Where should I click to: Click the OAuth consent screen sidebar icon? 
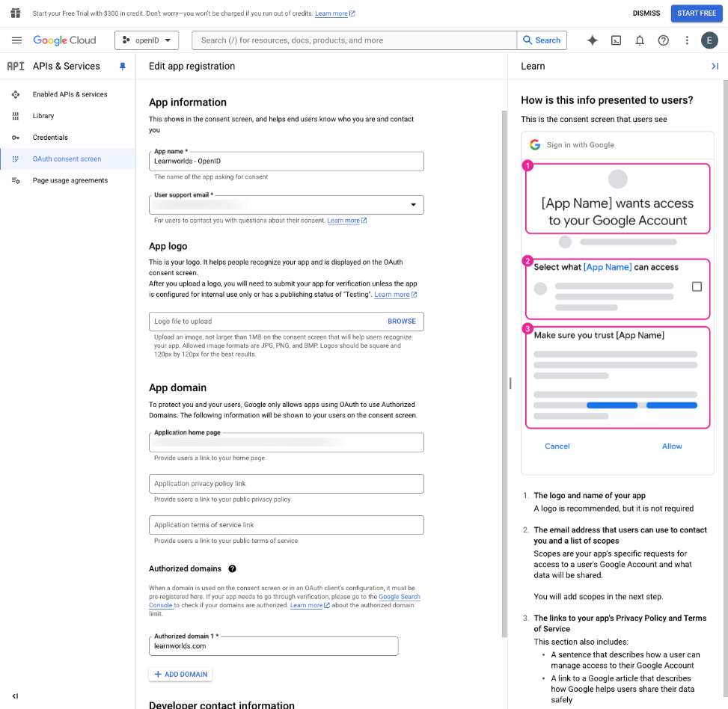[x=16, y=159]
